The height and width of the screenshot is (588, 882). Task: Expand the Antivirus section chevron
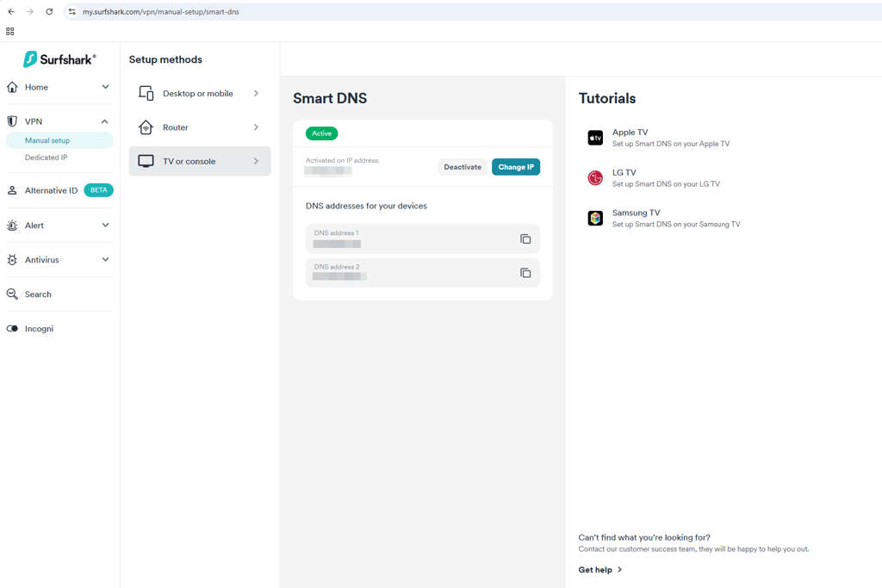tap(105, 260)
